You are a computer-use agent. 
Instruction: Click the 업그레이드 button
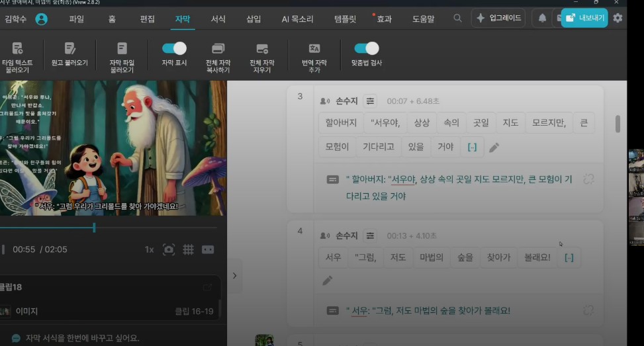click(x=498, y=18)
